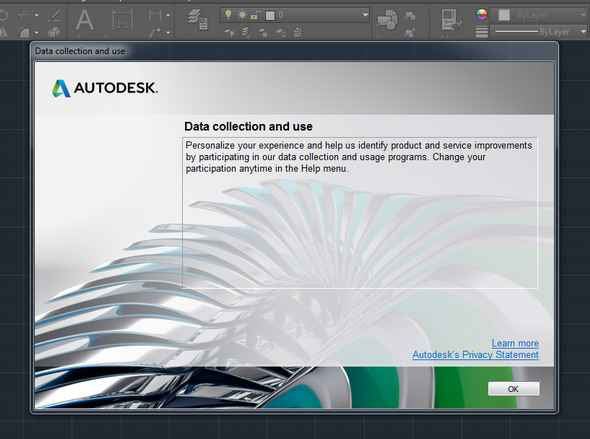The image size is (590, 439).
Task: Select the large Text tool icon
Action: click(85, 20)
